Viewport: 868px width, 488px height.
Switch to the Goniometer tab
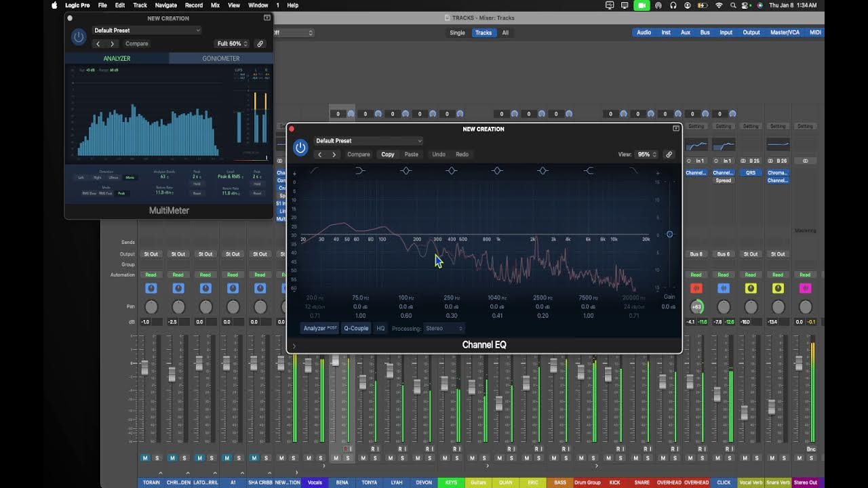pyautogui.click(x=221, y=58)
